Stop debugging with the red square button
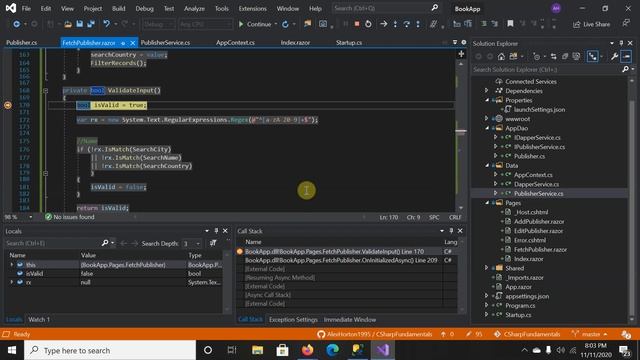The height and width of the screenshot is (360, 640). 357,24
